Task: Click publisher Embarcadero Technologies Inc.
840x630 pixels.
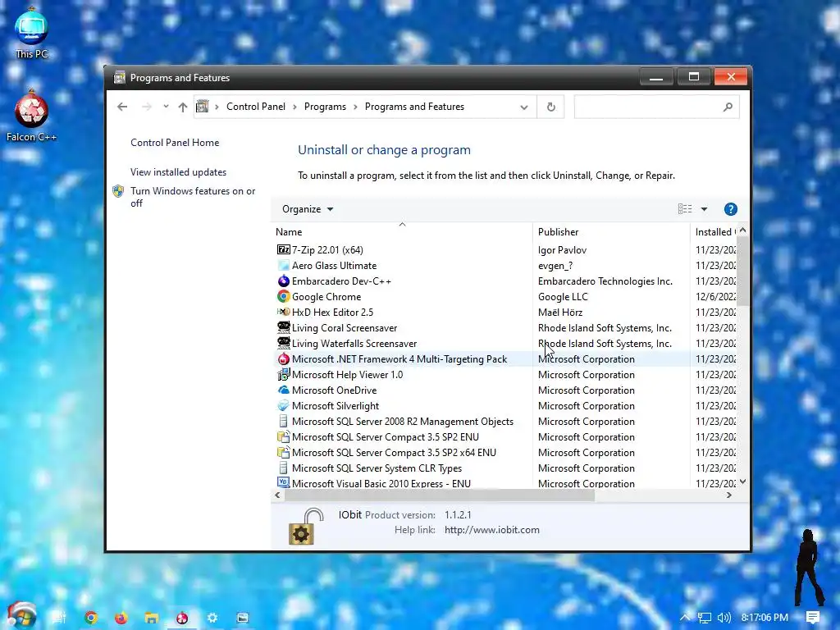Action: point(605,281)
